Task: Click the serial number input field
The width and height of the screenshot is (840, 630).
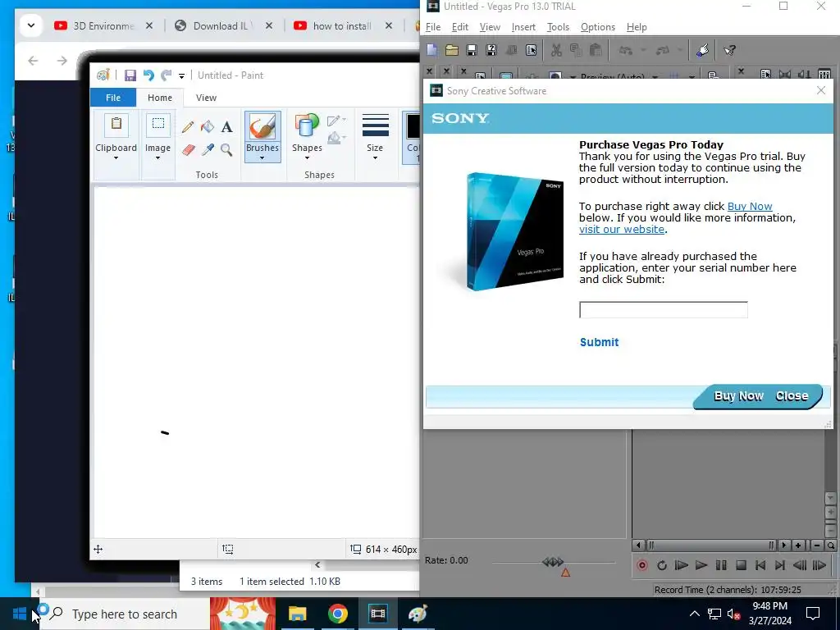Action: (x=663, y=309)
